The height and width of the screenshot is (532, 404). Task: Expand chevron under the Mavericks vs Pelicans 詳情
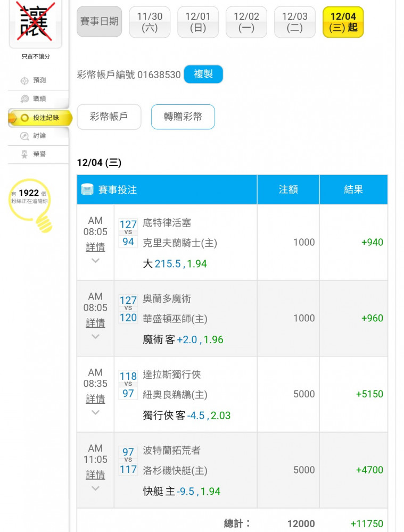[x=95, y=412]
